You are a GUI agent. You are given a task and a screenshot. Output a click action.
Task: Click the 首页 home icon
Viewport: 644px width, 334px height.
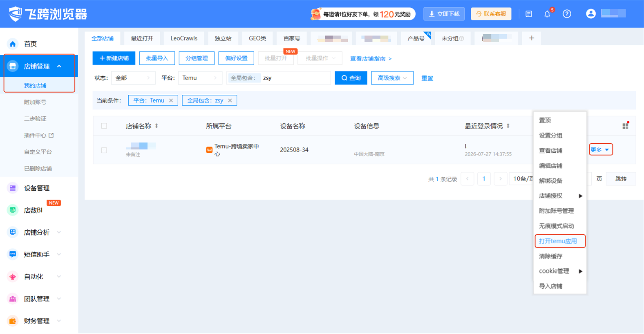coord(13,44)
